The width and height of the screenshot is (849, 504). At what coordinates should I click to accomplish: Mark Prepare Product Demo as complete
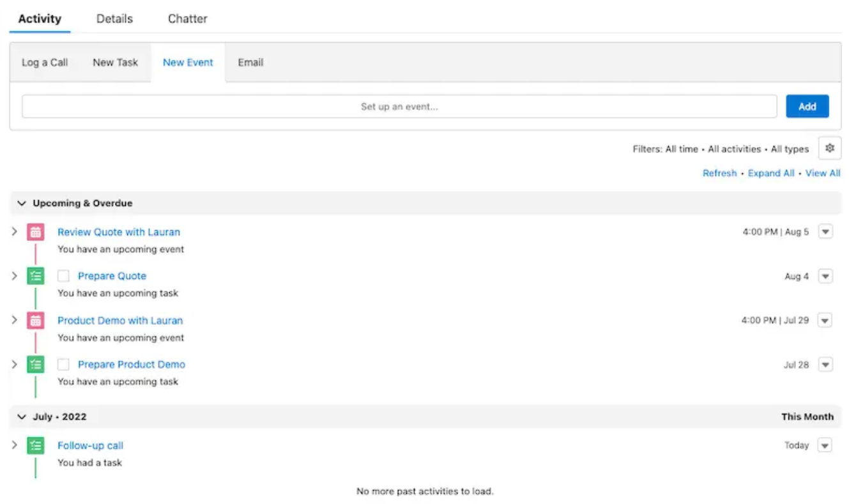pyautogui.click(x=64, y=364)
